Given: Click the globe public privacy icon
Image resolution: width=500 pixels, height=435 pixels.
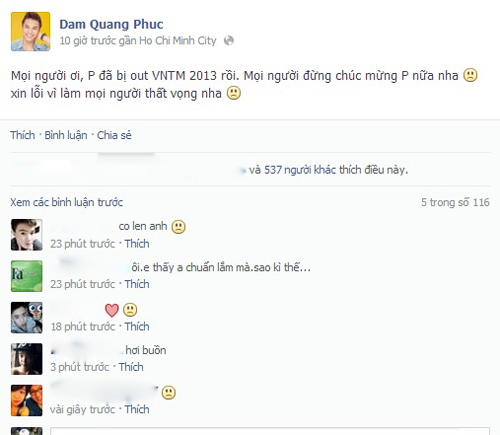Looking at the screenshot, I should click(229, 41).
